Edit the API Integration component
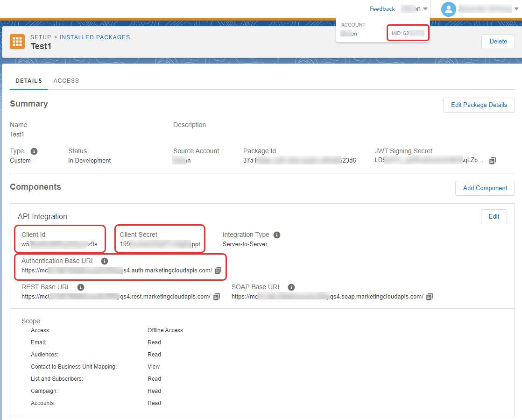Viewport: 522px width, 420px height. point(494,216)
